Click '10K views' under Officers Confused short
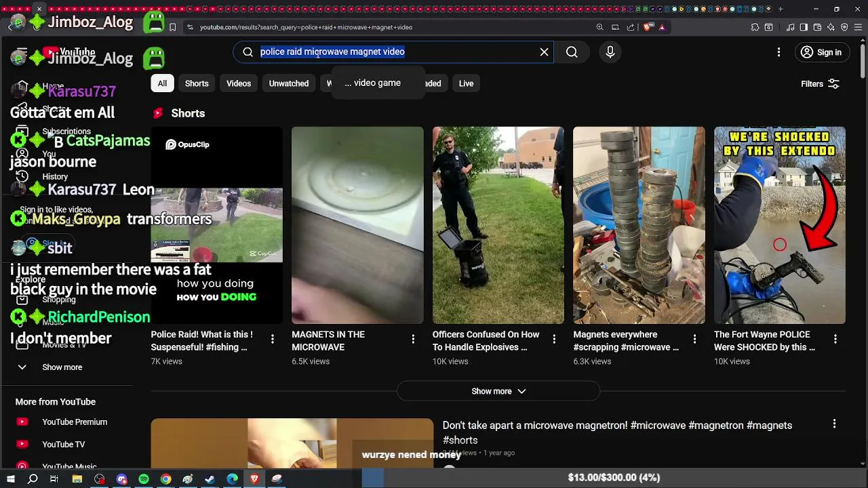 click(450, 361)
